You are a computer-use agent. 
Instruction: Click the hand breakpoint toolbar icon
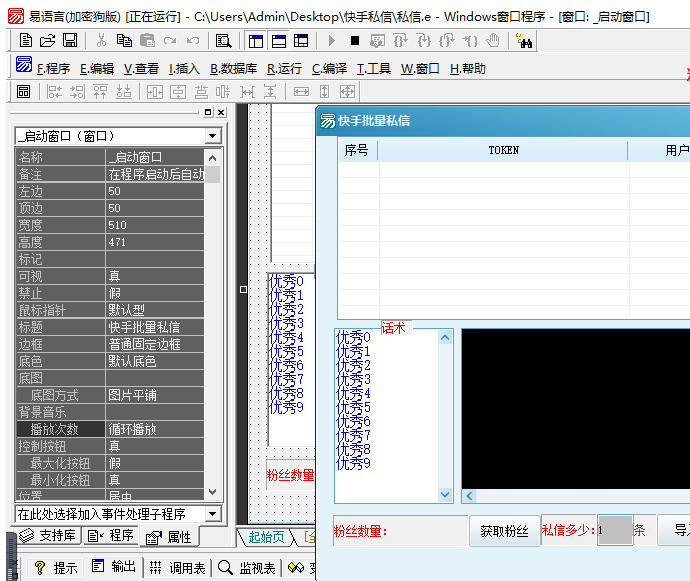pos(493,40)
